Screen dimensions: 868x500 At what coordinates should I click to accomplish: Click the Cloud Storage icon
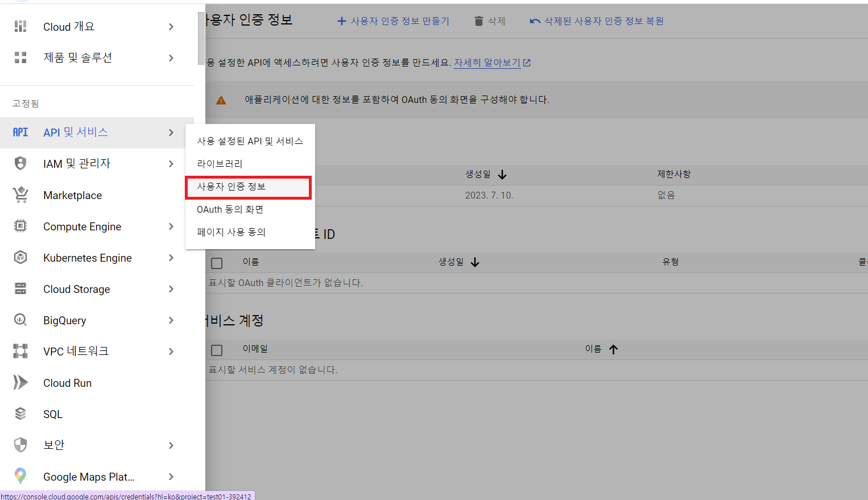[x=20, y=288]
